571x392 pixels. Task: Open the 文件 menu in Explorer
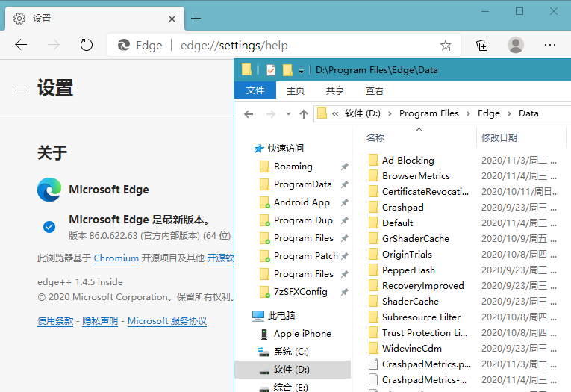(255, 90)
